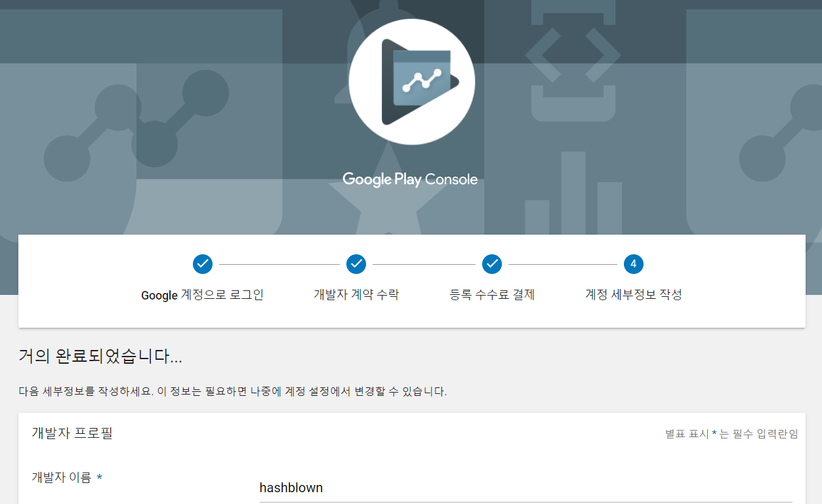822x504 pixels.
Task: Focus the 개발자 이름 input field
Action: [525, 488]
